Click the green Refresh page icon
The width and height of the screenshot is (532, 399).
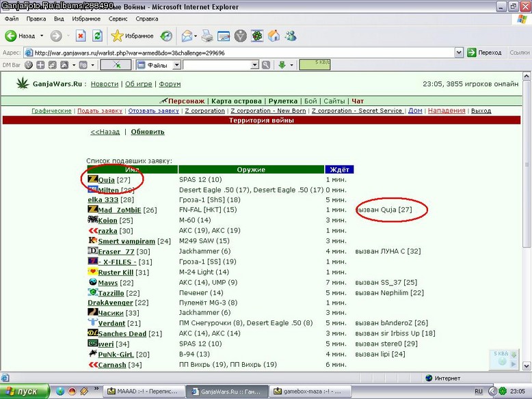click(97, 36)
